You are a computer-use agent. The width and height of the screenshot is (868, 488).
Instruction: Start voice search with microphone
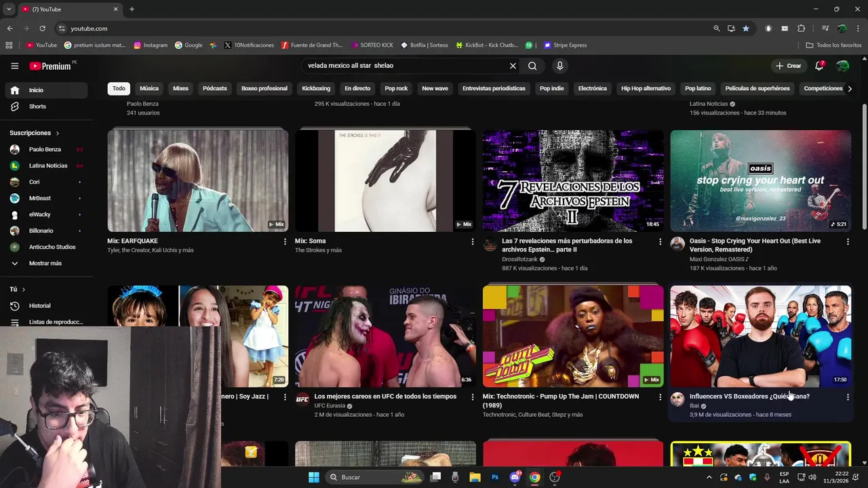[559, 66]
